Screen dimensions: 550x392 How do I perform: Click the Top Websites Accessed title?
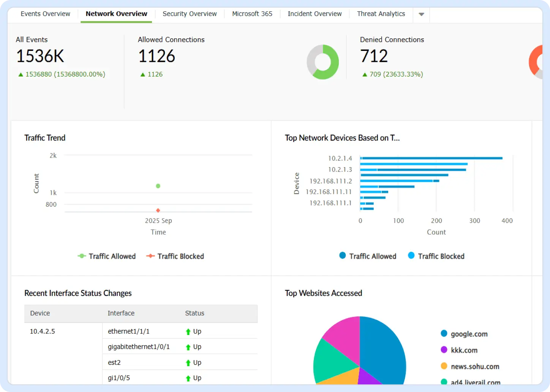click(x=324, y=293)
